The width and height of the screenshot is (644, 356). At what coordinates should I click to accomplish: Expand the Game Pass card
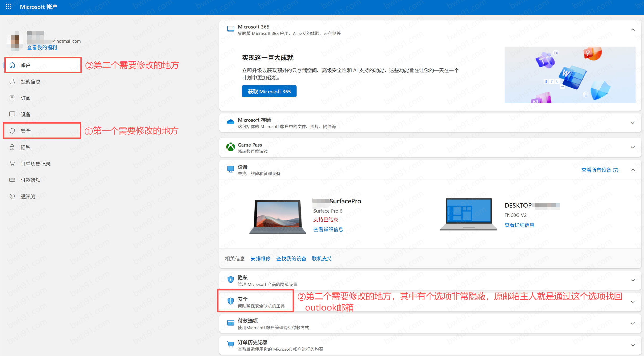[633, 148]
